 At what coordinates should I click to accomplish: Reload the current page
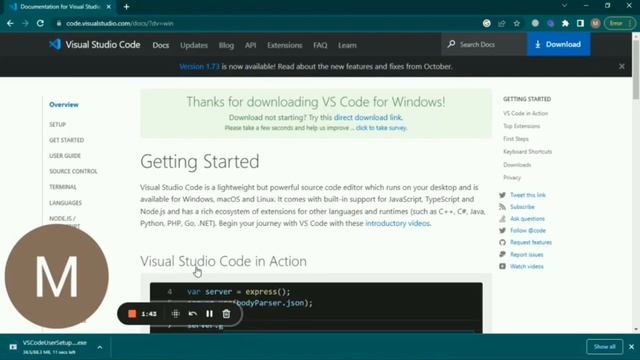(x=40, y=24)
